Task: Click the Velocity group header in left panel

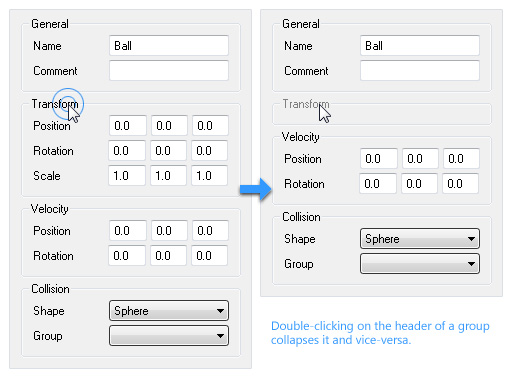Action: 50,209
